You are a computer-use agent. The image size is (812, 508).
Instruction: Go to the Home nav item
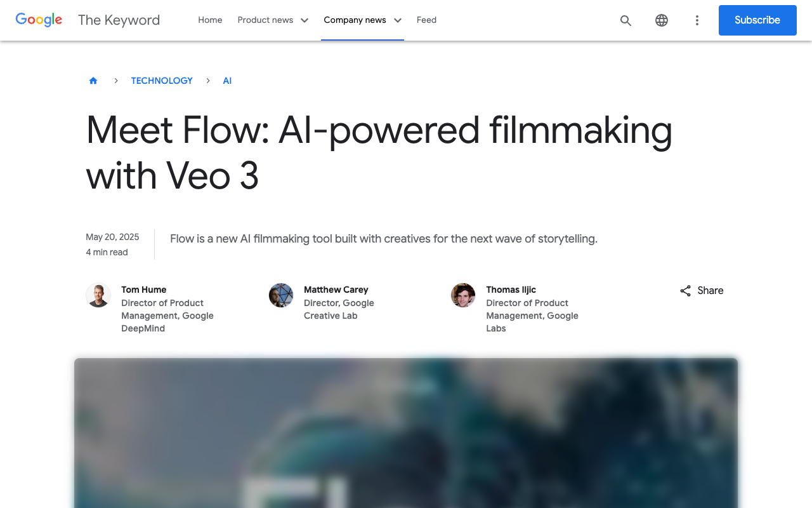(x=210, y=20)
